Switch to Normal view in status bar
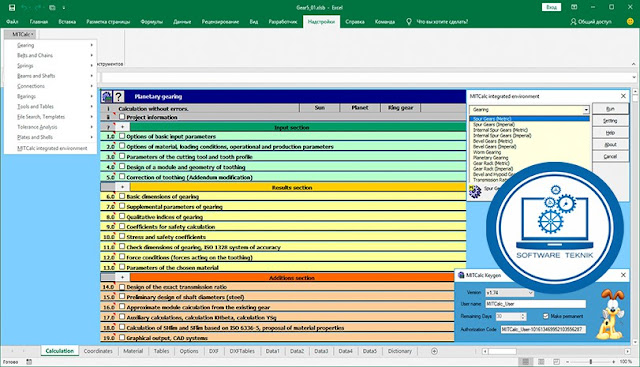Image resolution: width=640 pixels, height=367 pixels. click(526, 362)
